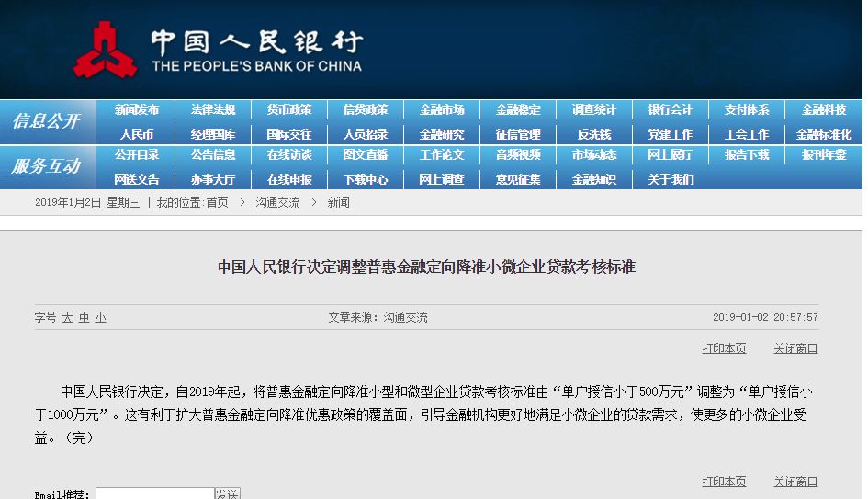Follow the 首页 breadcrumb link
The height and width of the screenshot is (499, 868).
click(x=217, y=203)
